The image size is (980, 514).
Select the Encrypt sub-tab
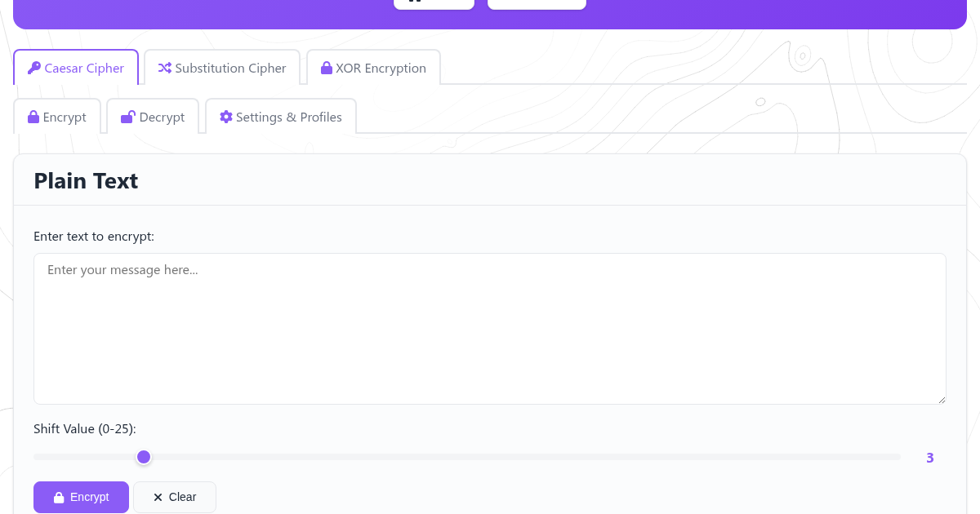(57, 117)
